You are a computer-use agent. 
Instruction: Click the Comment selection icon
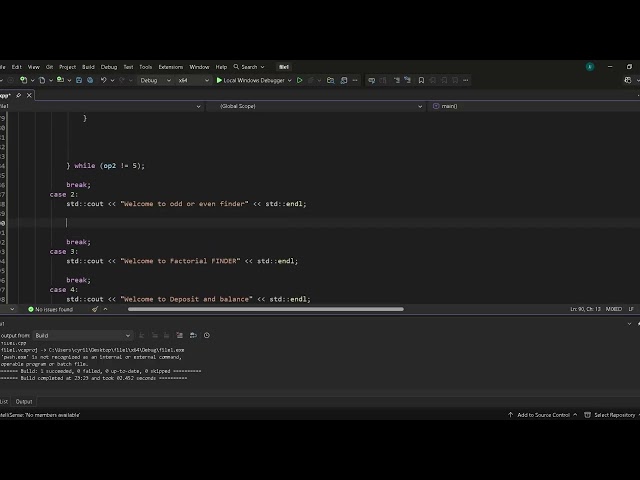coord(371,80)
